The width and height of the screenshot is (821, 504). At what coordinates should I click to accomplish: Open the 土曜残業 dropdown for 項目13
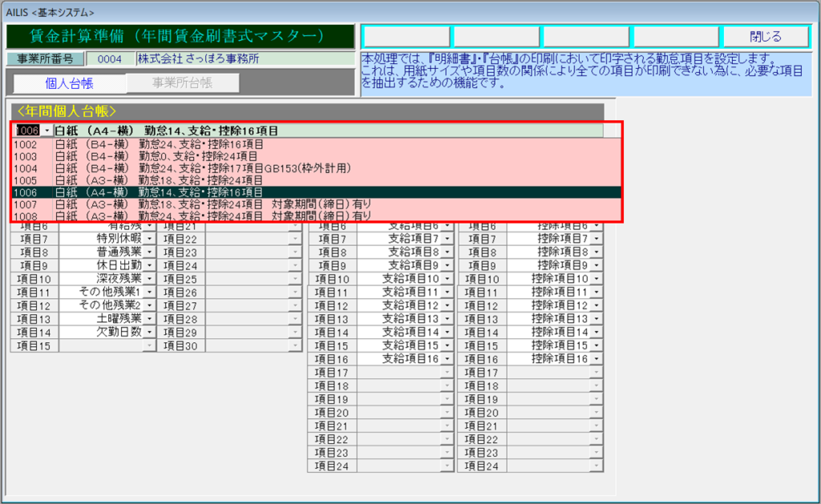click(150, 319)
